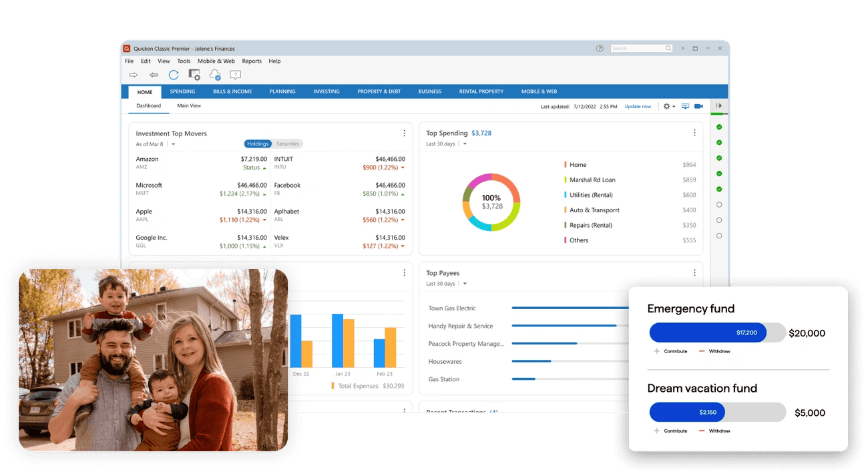Switch to the Securities toggle option

(288, 144)
